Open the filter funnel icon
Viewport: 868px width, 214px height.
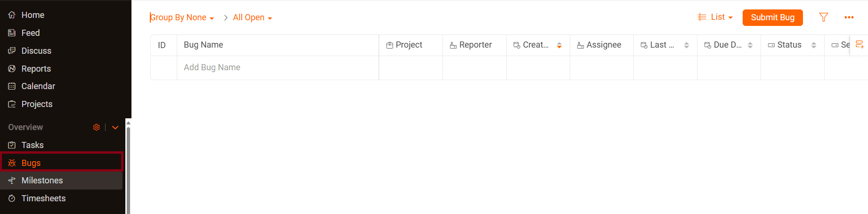(823, 17)
